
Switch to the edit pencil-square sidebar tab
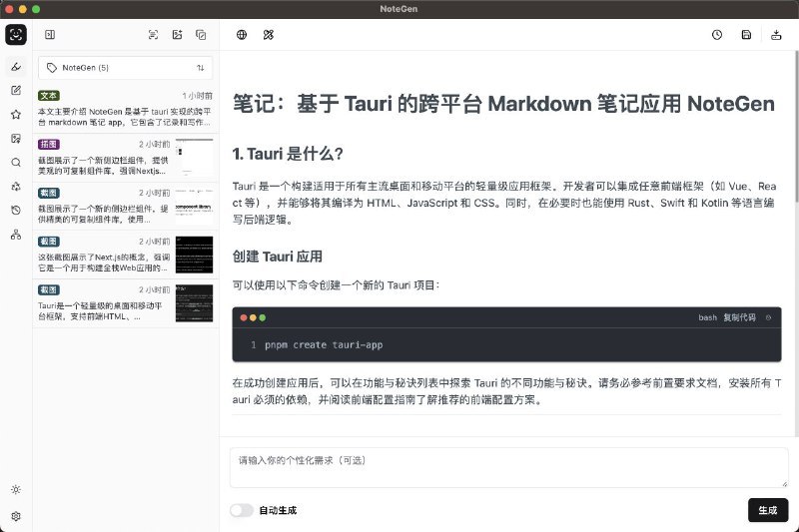click(x=15, y=91)
